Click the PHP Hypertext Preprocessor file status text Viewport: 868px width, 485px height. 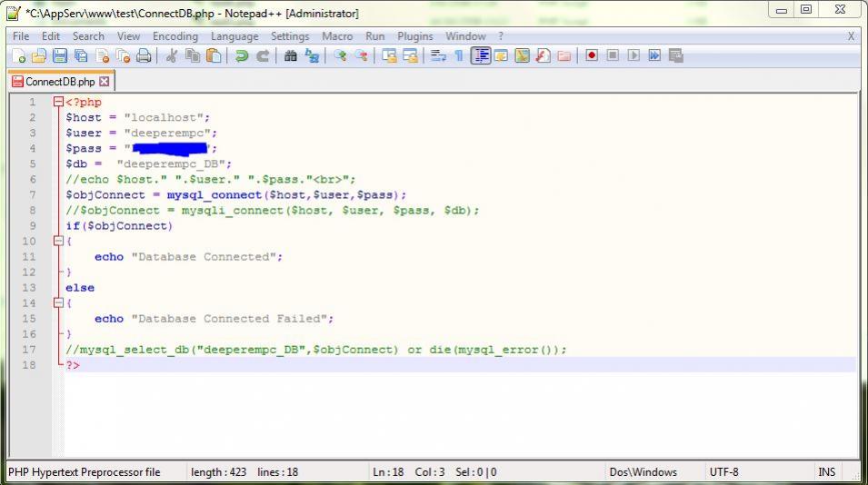pyautogui.click(x=85, y=472)
